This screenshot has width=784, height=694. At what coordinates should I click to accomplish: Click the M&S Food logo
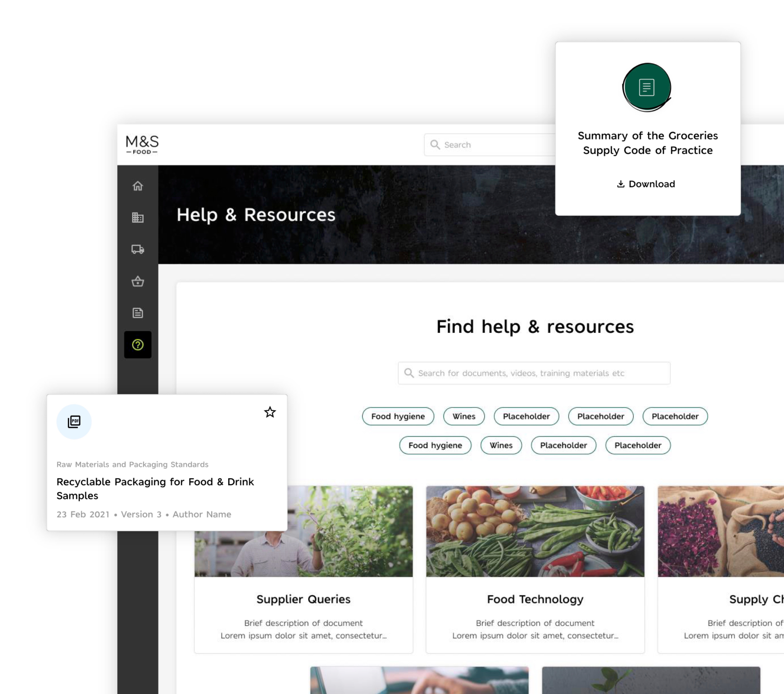click(142, 145)
